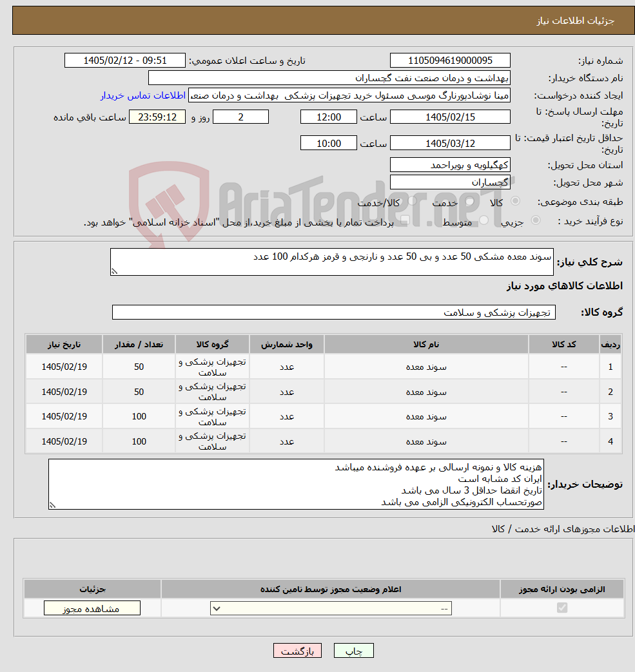Viewport: 635px width, 672px height.
Task: Click the جزئیات permit column header
Action: pyautogui.click(x=92, y=590)
